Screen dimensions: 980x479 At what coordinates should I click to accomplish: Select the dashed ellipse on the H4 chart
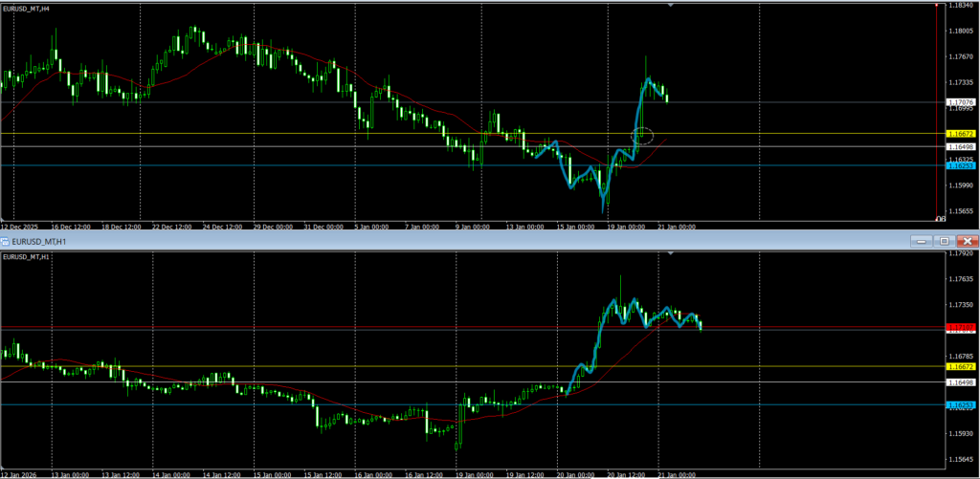coord(643,136)
